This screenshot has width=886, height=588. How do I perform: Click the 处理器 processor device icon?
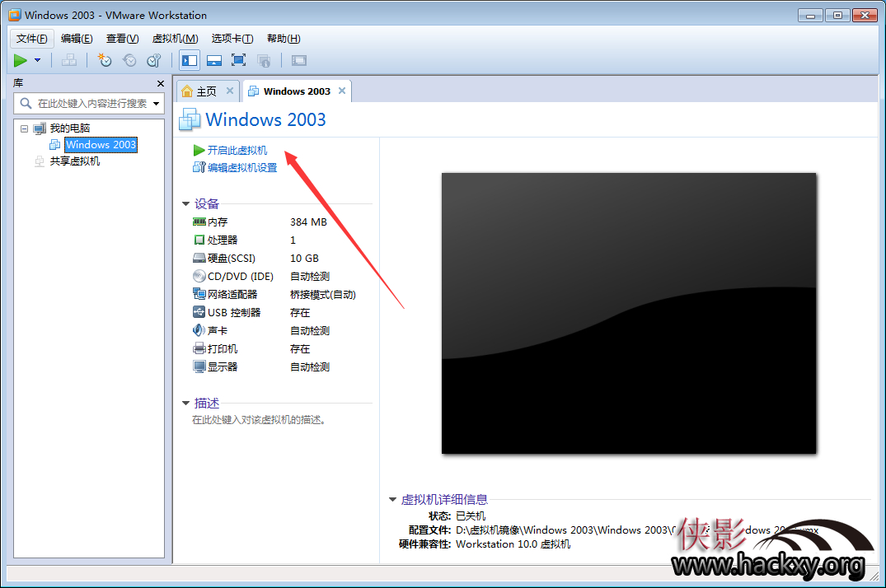pos(199,240)
